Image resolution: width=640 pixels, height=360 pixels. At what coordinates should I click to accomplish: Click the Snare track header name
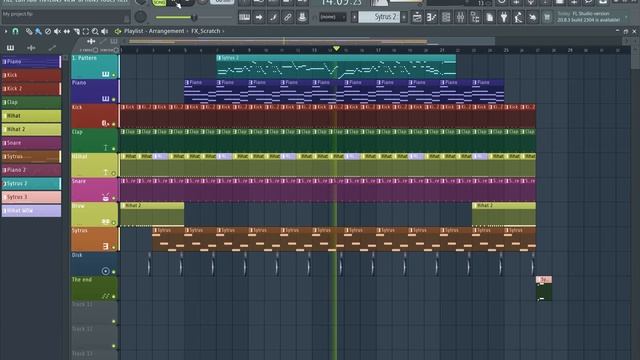tap(79, 181)
